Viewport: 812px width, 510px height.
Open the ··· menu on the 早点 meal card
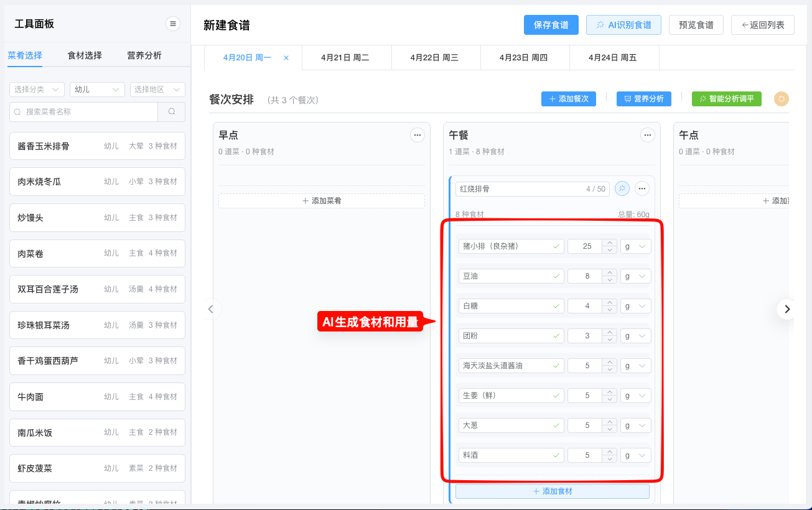point(417,134)
